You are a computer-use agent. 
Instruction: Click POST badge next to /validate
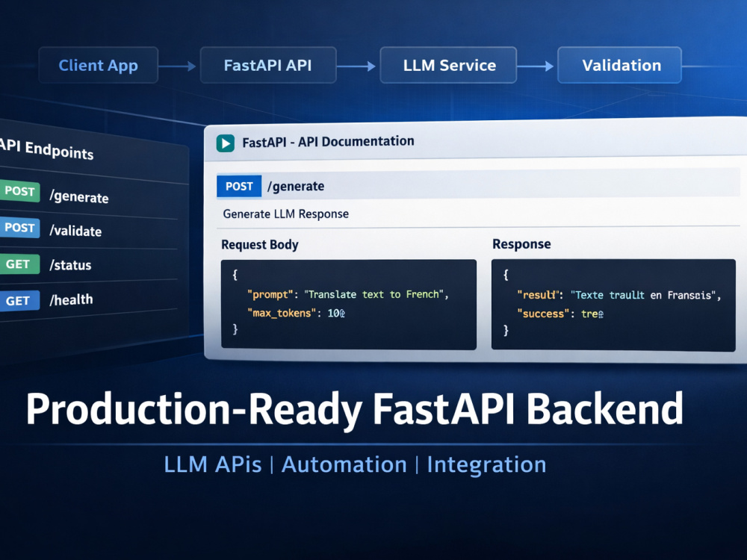[19, 228]
